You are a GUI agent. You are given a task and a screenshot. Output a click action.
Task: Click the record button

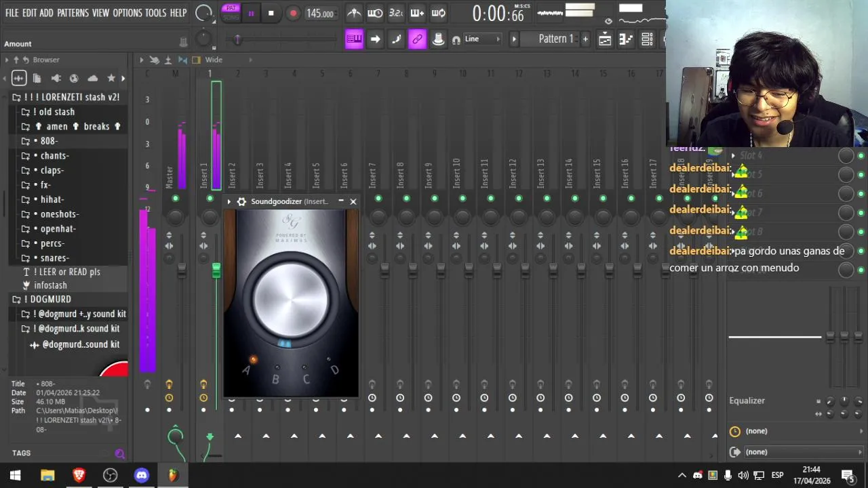click(x=293, y=14)
